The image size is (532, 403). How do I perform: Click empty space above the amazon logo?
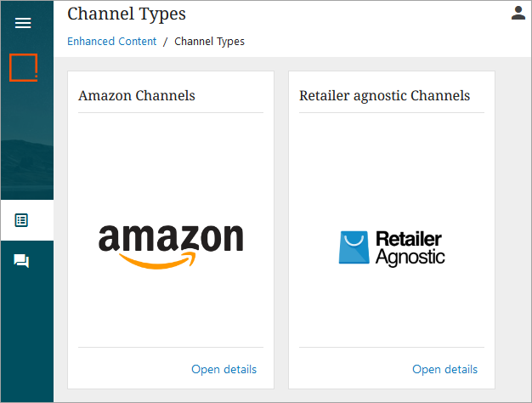(x=171, y=167)
